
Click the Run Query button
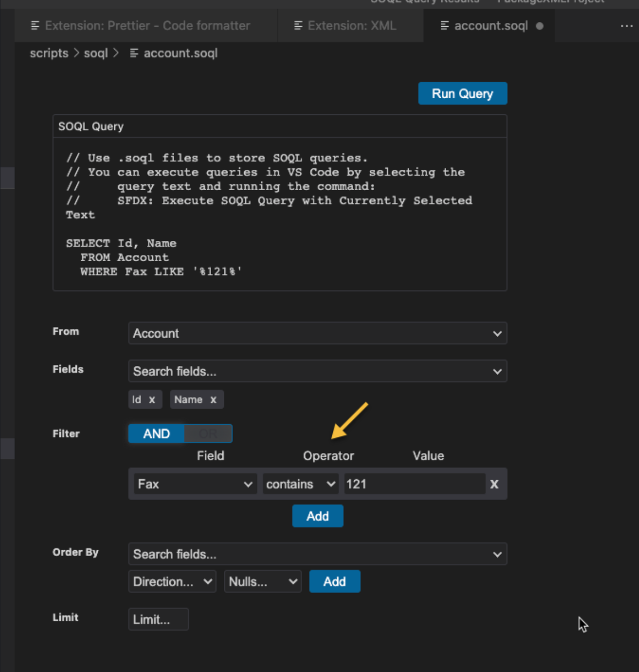[x=462, y=93]
